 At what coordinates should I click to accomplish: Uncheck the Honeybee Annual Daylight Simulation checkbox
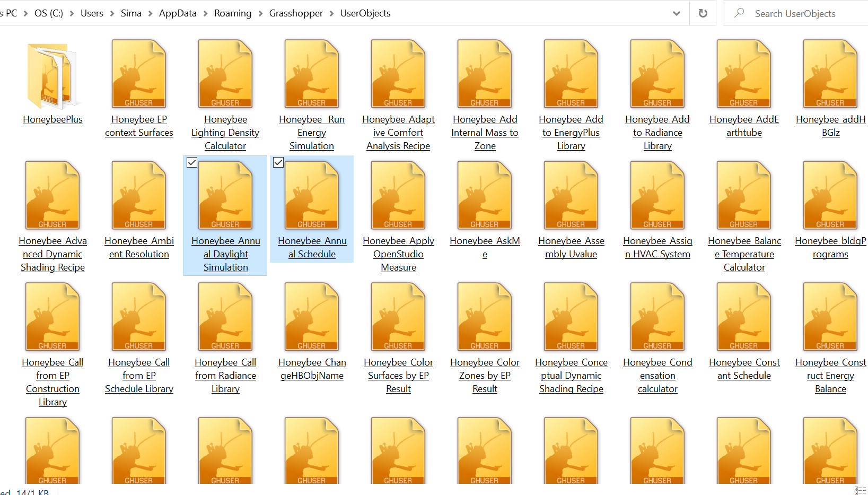tap(192, 162)
